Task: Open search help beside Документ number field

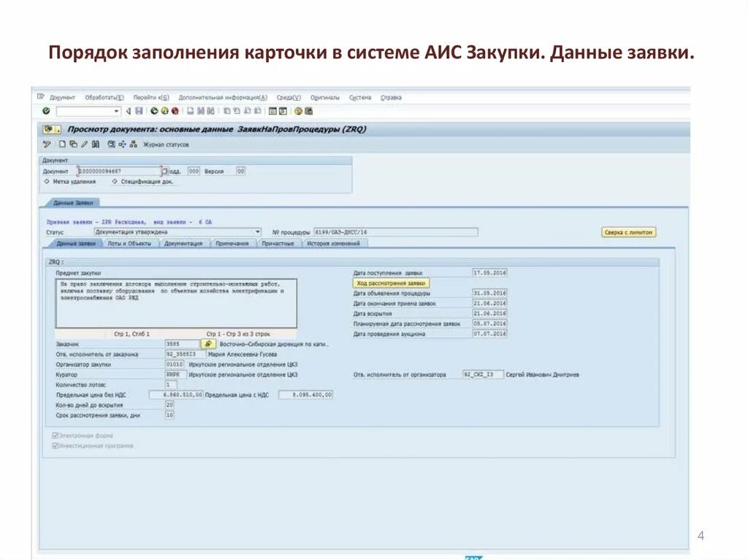Action: 164,171
